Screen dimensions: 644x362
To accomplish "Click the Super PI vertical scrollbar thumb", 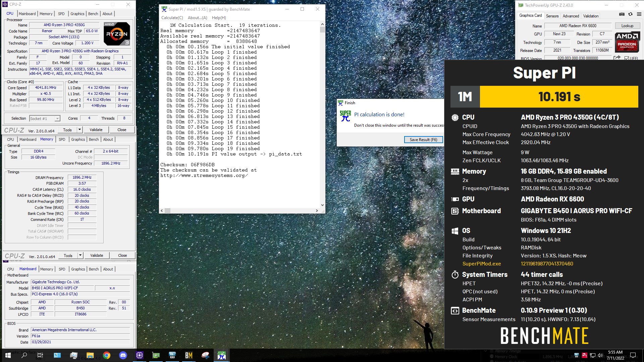I will (322, 30).
